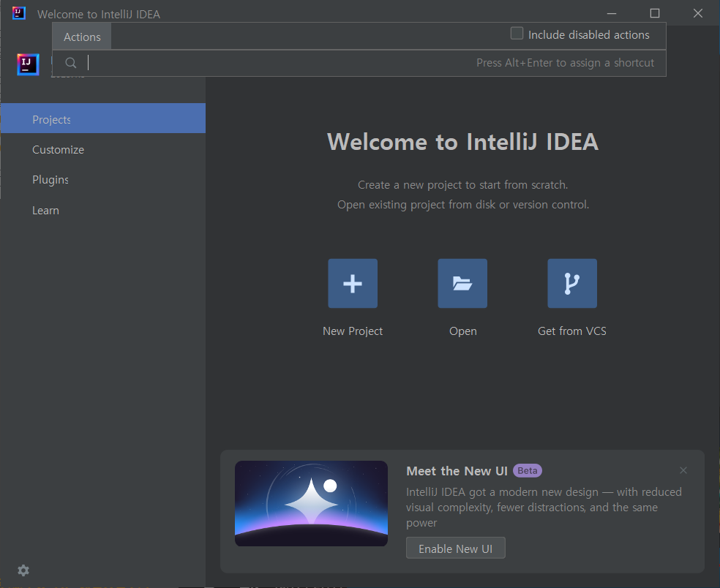Click the IntelliJ icon in title bar
This screenshot has height=588, width=720.
tap(19, 13)
